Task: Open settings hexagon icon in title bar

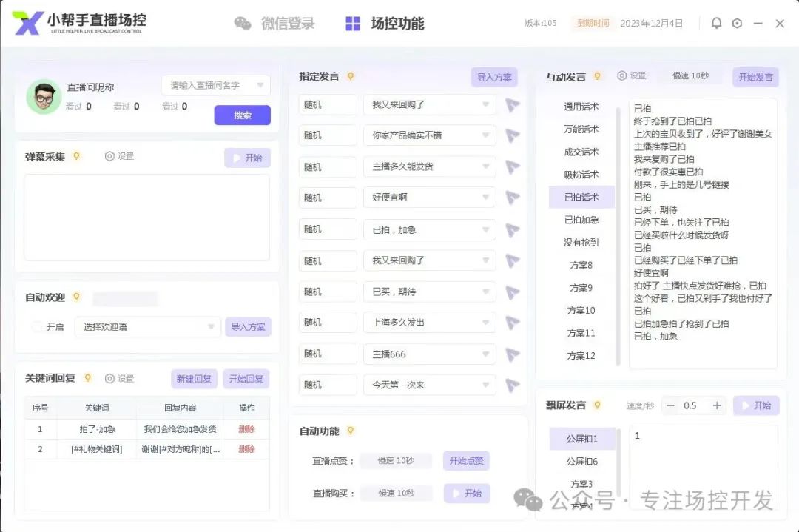Action: point(737,23)
